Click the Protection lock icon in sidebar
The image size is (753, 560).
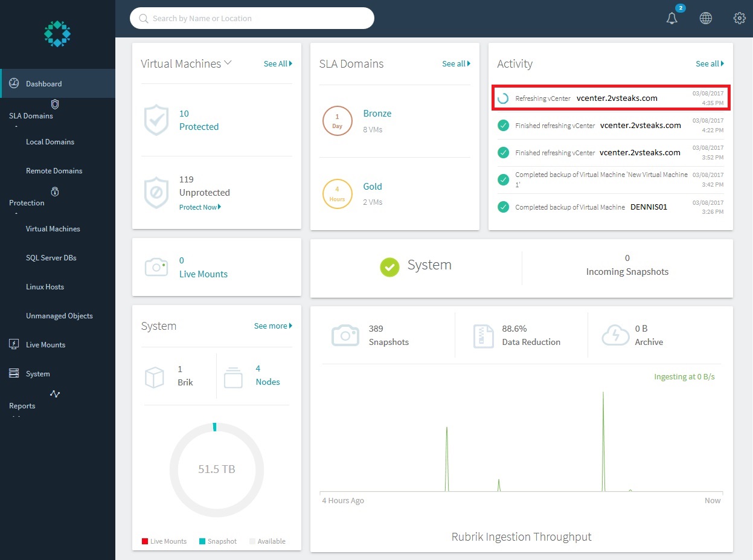click(x=55, y=191)
